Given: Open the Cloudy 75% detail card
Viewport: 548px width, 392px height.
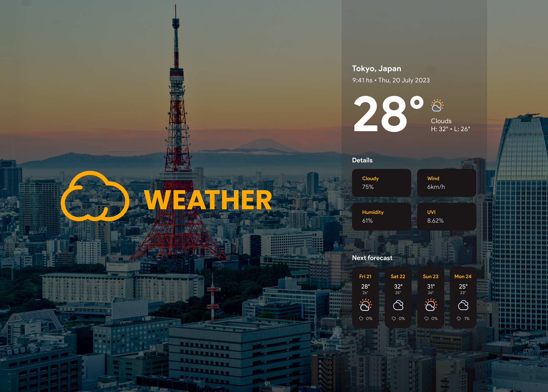Looking at the screenshot, I should tap(381, 183).
